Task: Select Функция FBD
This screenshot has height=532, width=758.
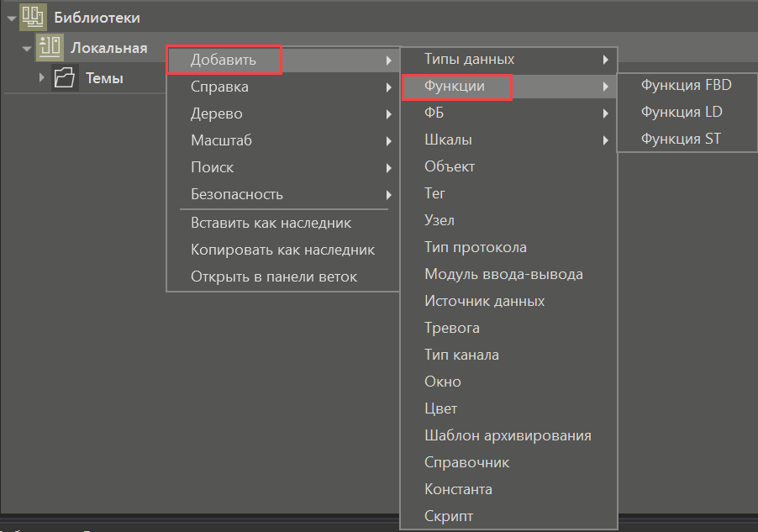Action: pyautogui.click(x=687, y=84)
